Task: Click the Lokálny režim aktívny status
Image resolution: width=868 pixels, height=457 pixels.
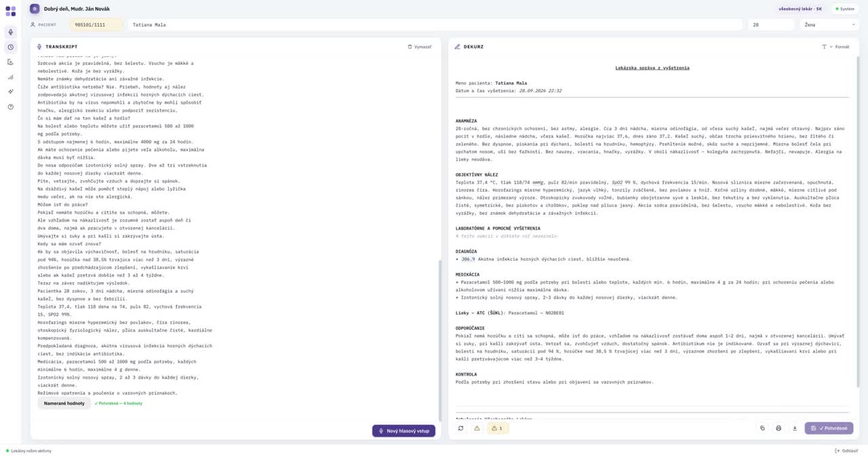Action: pyautogui.click(x=28, y=451)
